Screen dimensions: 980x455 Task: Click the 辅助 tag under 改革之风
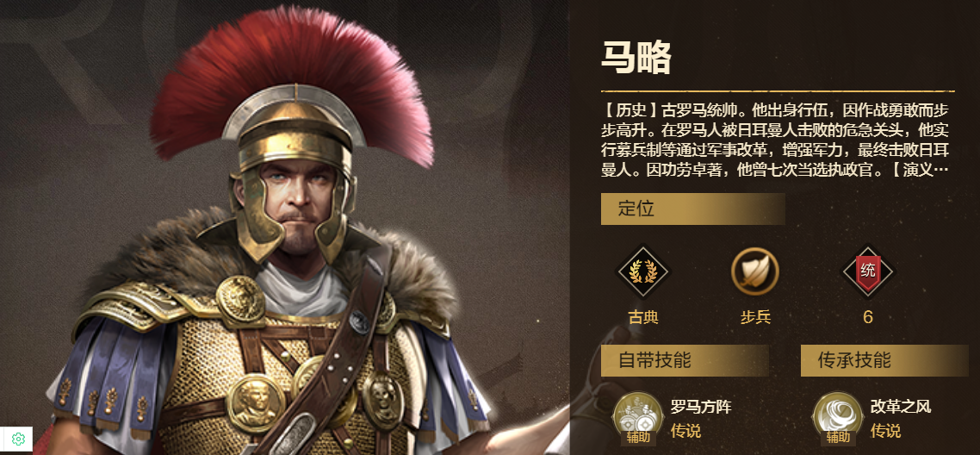(838, 437)
